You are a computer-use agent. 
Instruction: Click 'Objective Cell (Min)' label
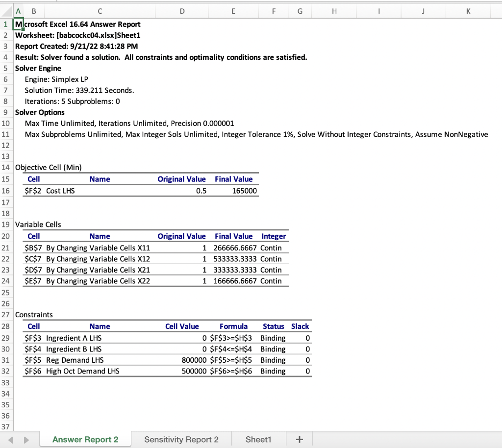(49, 167)
